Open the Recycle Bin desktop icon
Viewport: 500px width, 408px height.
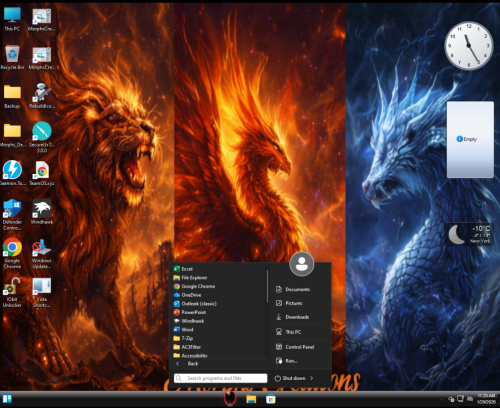pyautogui.click(x=12, y=57)
